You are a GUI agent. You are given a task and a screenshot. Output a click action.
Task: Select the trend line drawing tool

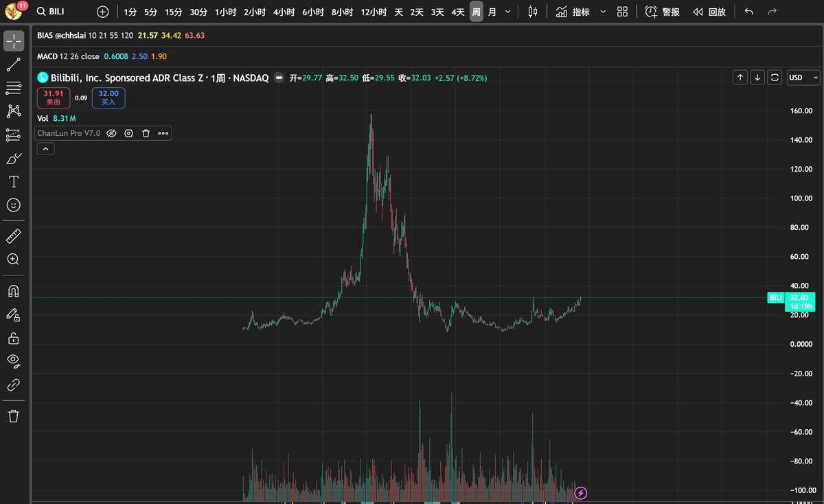pyautogui.click(x=14, y=65)
